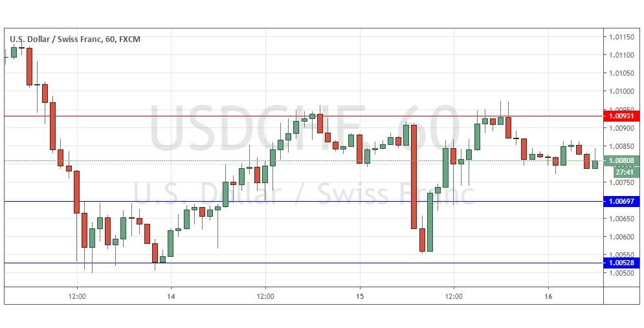Click the chart title U.S. Dollar / Swiss Franc

tap(56, 39)
